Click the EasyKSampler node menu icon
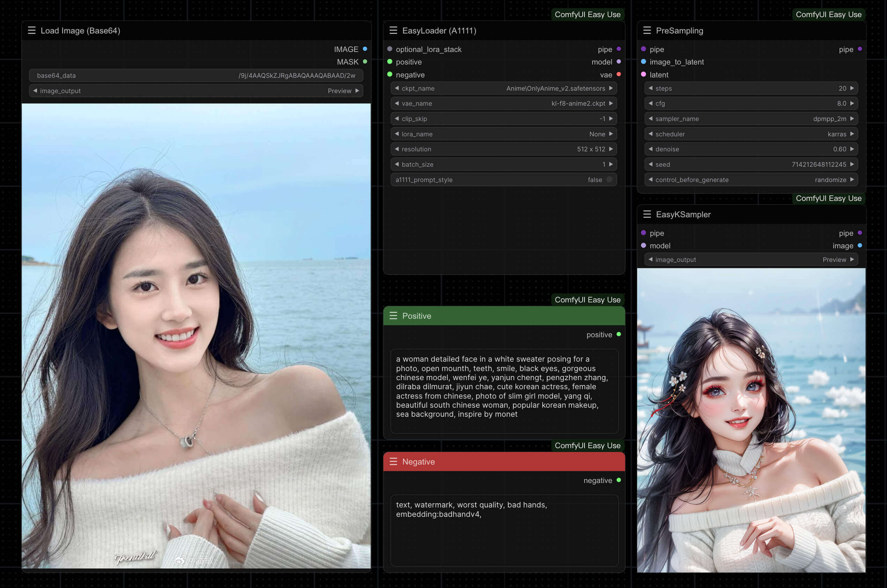 click(647, 214)
